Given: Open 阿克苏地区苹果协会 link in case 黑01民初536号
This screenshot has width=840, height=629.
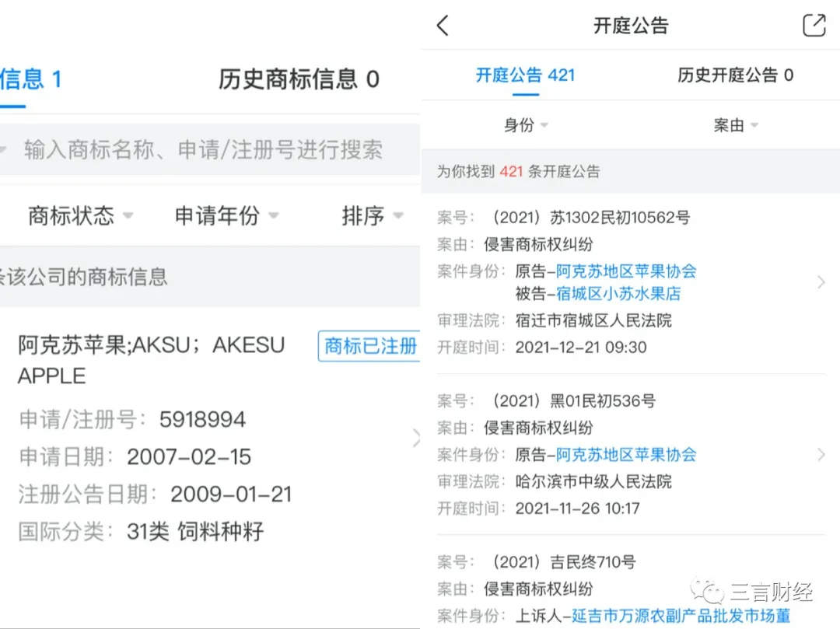Looking at the screenshot, I should click(625, 455).
